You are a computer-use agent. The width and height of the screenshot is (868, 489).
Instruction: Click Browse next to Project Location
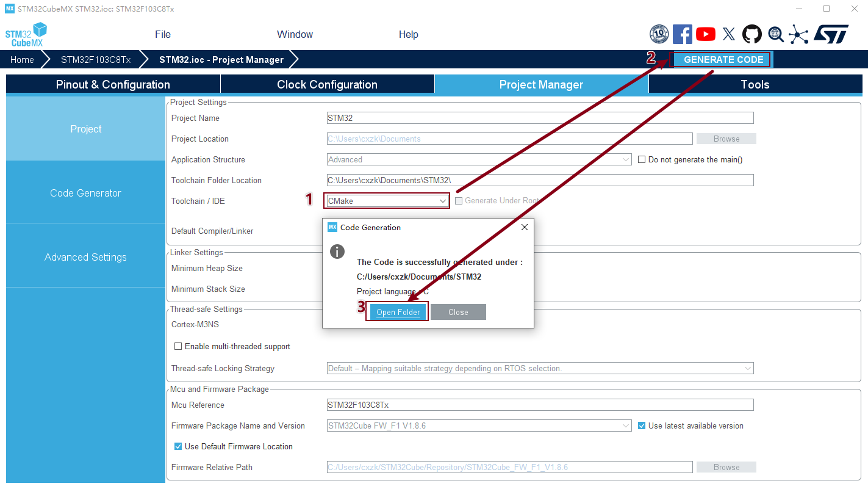[726, 139]
